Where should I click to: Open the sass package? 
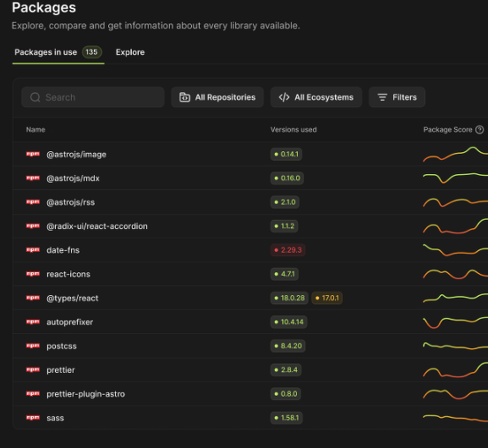tap(55, 418)
